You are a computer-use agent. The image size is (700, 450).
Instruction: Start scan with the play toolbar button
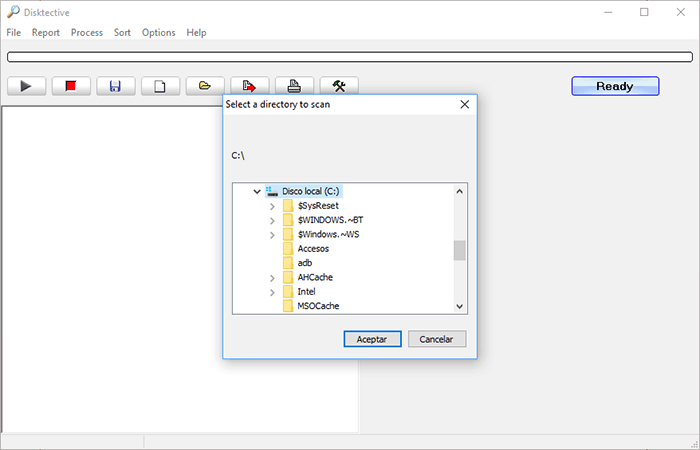pyautogui.click(x=26, y=86)
